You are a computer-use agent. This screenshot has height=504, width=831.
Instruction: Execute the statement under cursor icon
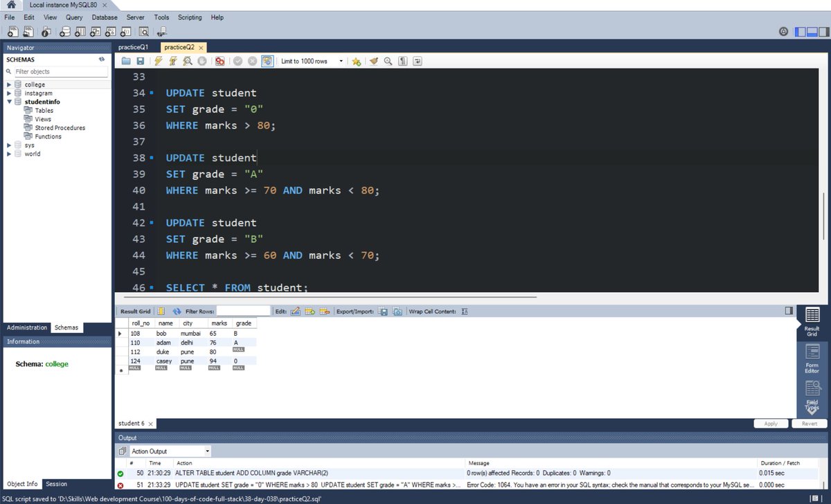pos(173,61)
